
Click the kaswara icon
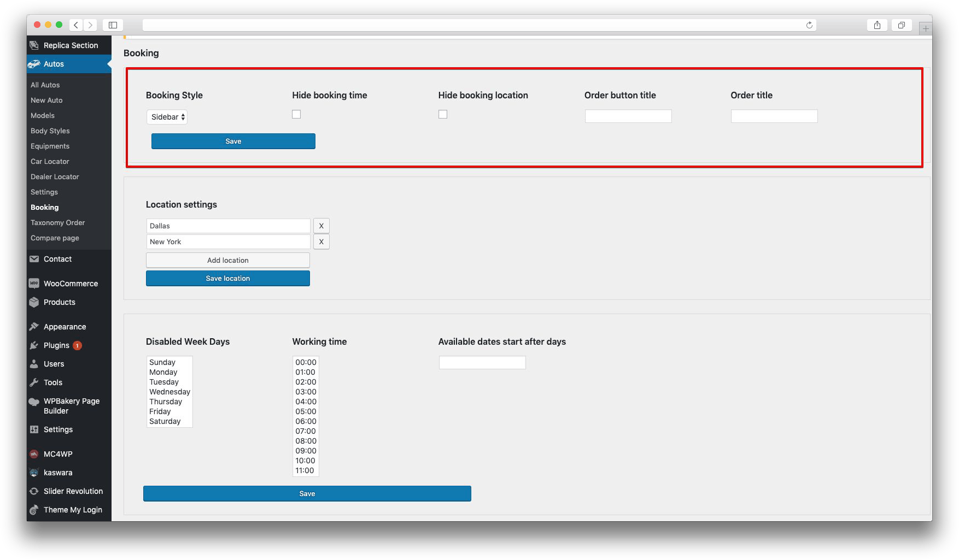coord(34,473)
